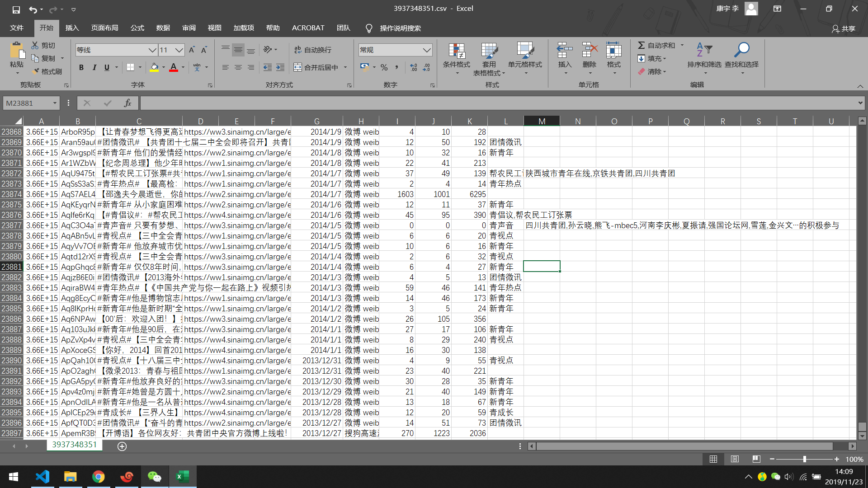The image size is (868, 488).
Task: Click the Share button
Action: (x=844, y=28)
